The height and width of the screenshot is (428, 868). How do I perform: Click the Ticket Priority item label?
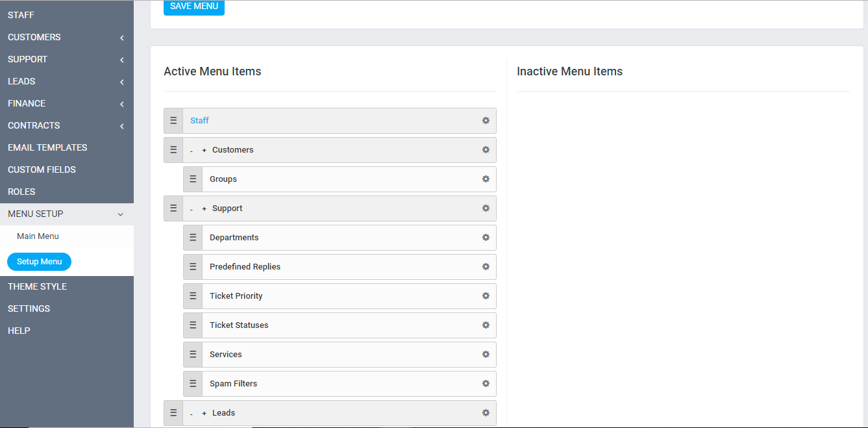point(236,296)
